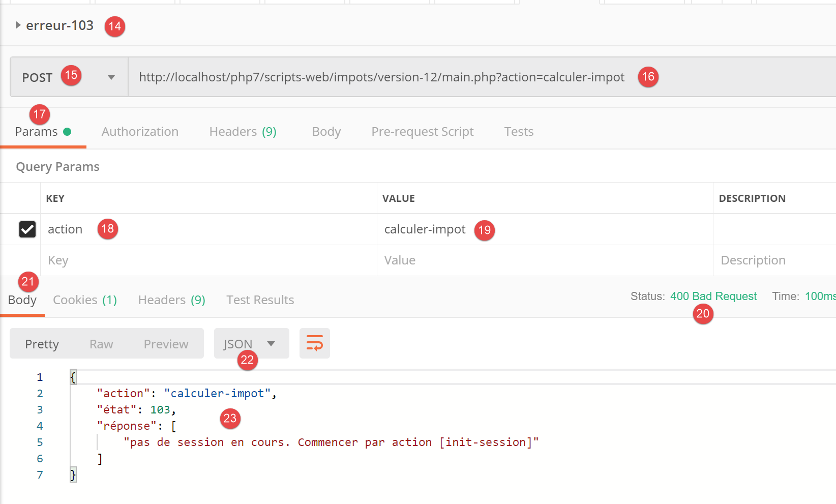Show response Cookies (1) tab

coord(85,300)
